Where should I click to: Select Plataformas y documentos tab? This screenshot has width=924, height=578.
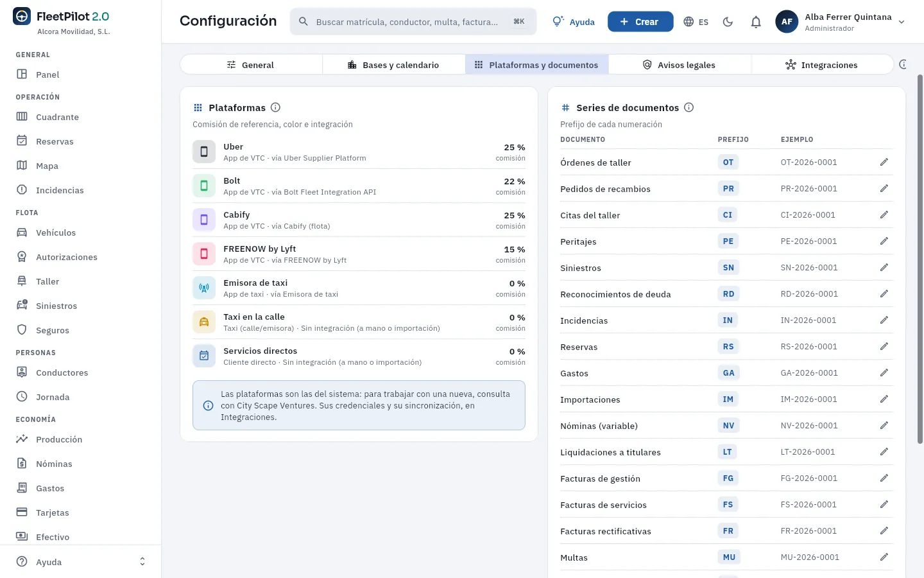536,65
